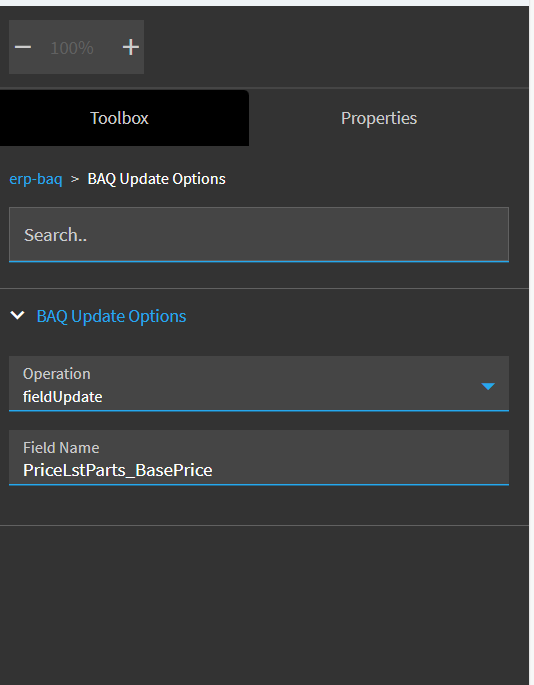Collapse the BAQ Update Options section chevron
The height and width of the screenshot is (685, 534).
point(17,315)
